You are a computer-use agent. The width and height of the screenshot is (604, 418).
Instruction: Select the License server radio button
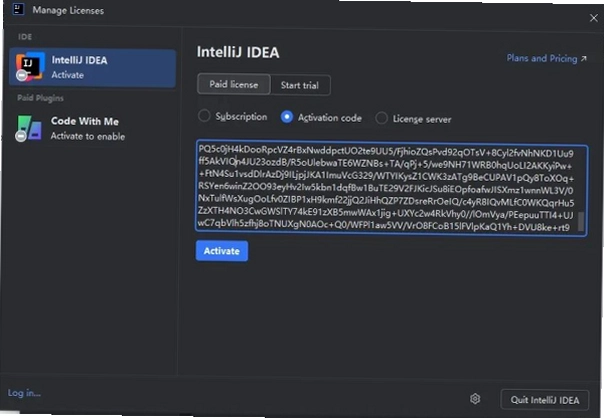point(381,118)
